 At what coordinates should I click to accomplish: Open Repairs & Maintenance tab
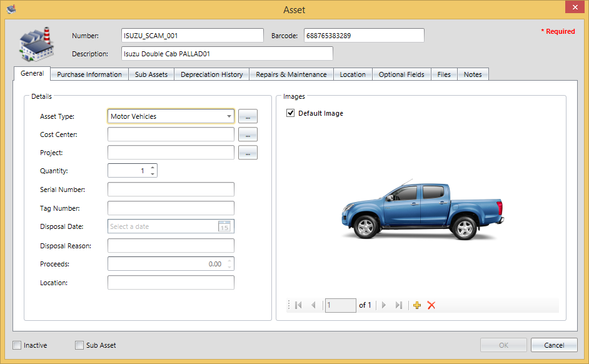[291, 74]
